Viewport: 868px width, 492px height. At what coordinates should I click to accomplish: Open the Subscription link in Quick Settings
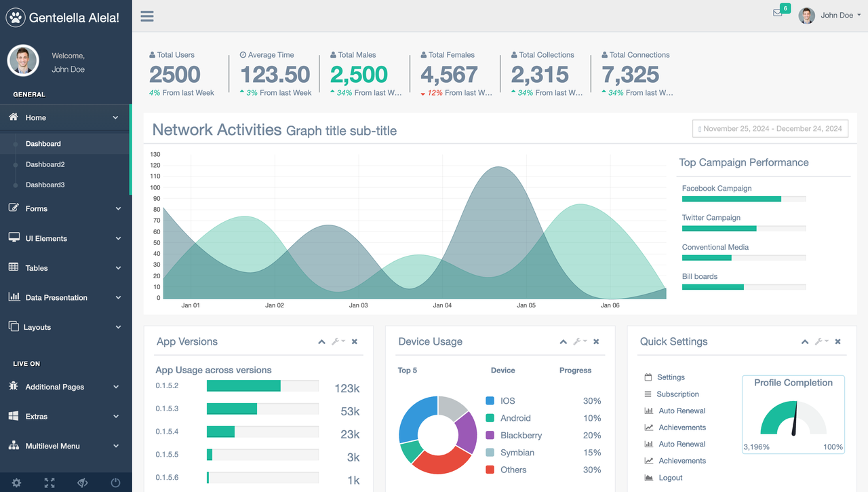click(677, 394)
